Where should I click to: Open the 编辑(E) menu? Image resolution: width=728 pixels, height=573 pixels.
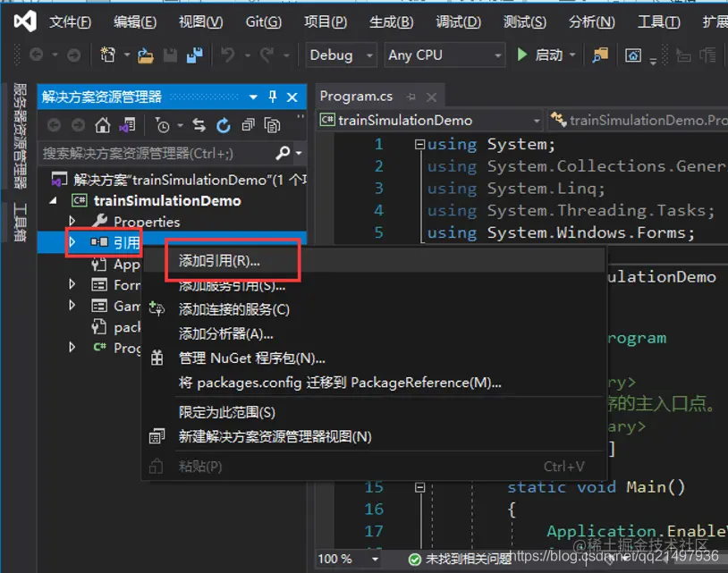(x=135, y=21)
